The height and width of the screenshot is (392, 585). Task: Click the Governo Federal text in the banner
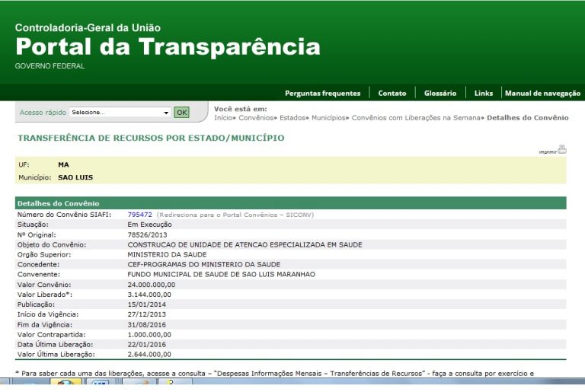pyautogui.click(x=50, y=66)
